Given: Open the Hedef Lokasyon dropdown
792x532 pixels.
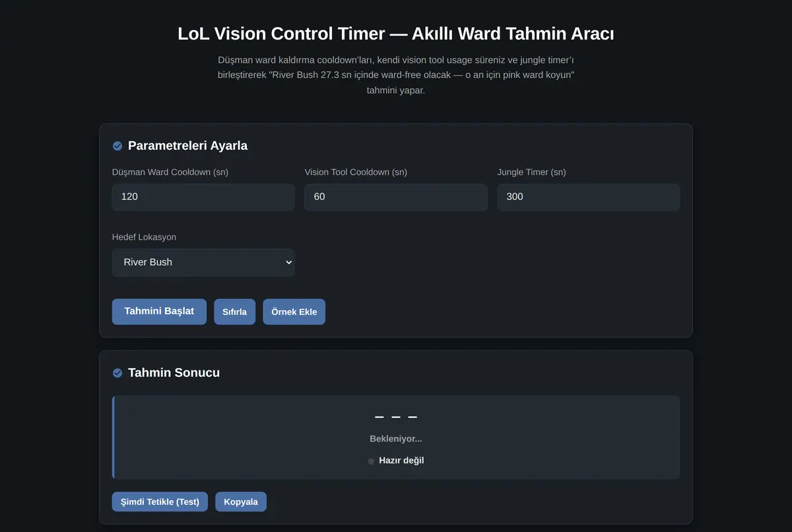Looking at the screenshot, I should pyautogui.click(x=203, y=262).
